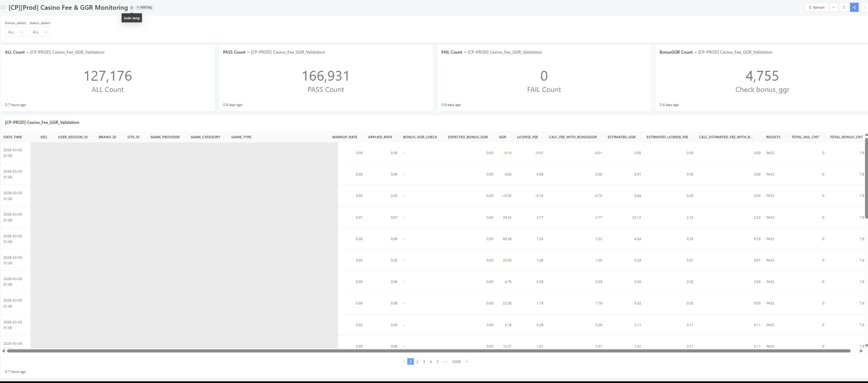This screenshot has height=383, width=868.
Task: Sort table by TOTAL_FAIL_CNT column header
Action: (805, 137)
